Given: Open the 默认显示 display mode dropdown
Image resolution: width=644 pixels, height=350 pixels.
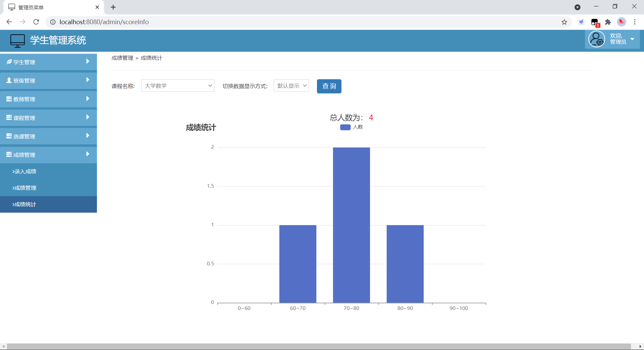Looking at the screenshot, I should pos(291,86).
